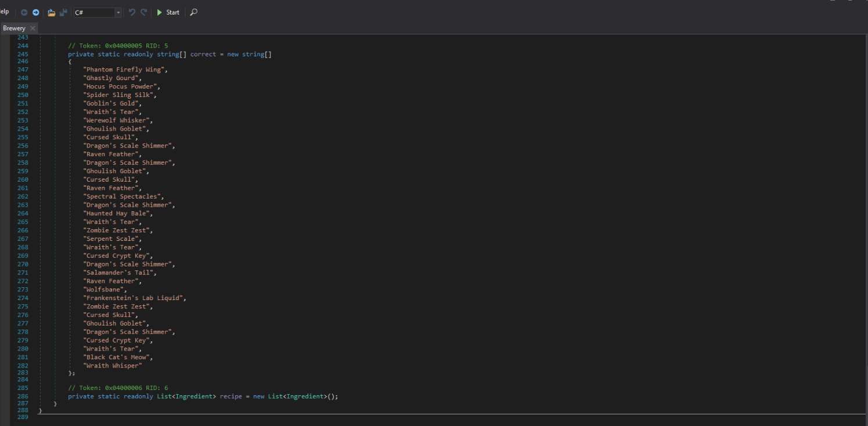
Task: Click the "Frankenstein's Lab Liquid" string
Action: tap(134, 298)
